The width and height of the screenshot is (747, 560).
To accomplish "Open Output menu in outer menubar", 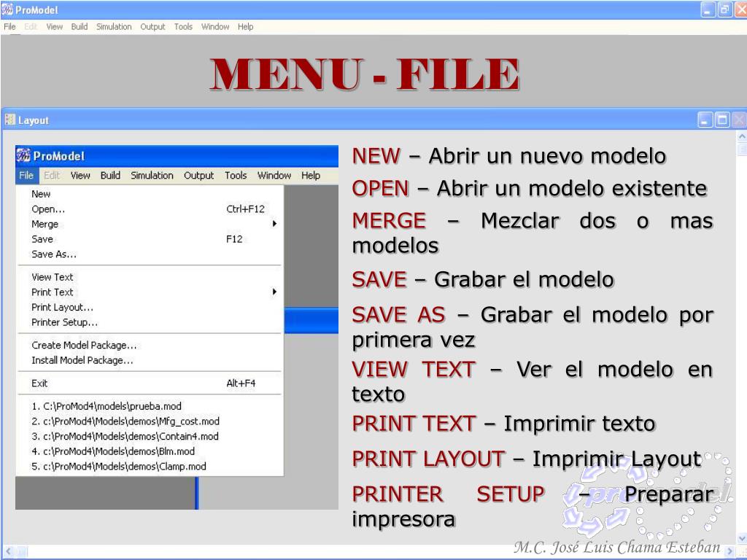I will pos(152,27).
